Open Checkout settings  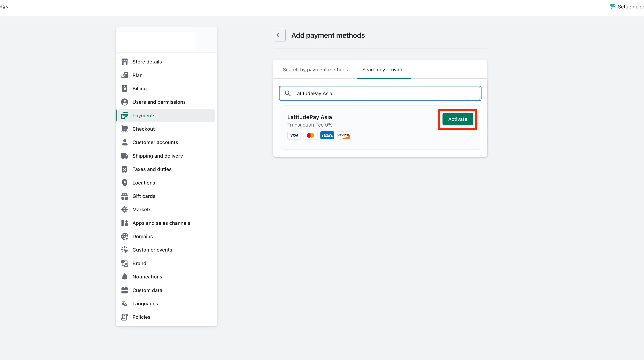tap(167, 129)
